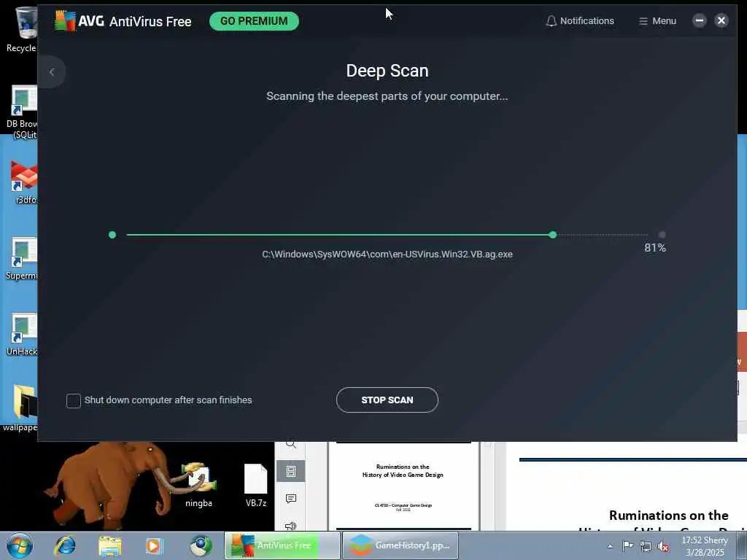
Task: Select the r3dfox desktop shortcut
Action: (x=24, y=182)
